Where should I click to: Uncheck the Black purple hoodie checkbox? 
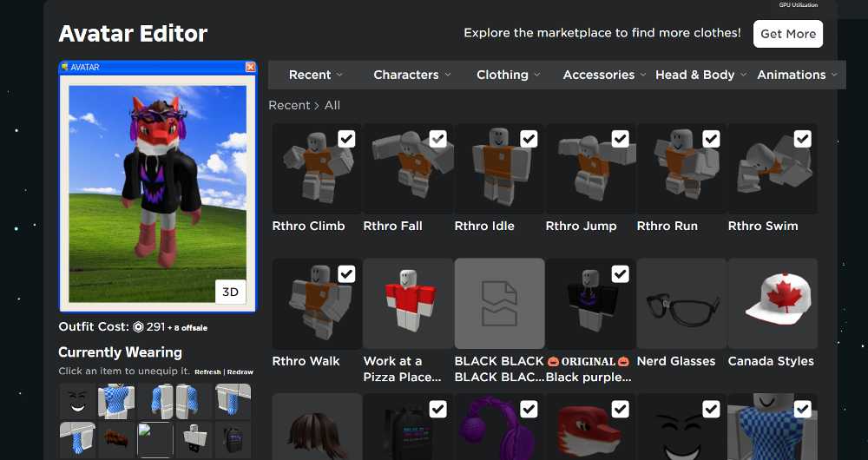coord(620,274)
